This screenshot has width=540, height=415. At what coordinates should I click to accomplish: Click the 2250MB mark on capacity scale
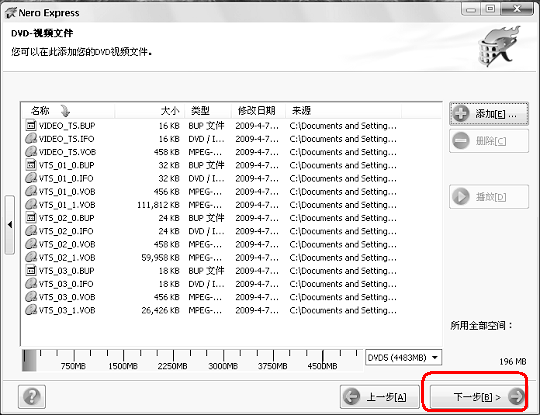(173, 366)
